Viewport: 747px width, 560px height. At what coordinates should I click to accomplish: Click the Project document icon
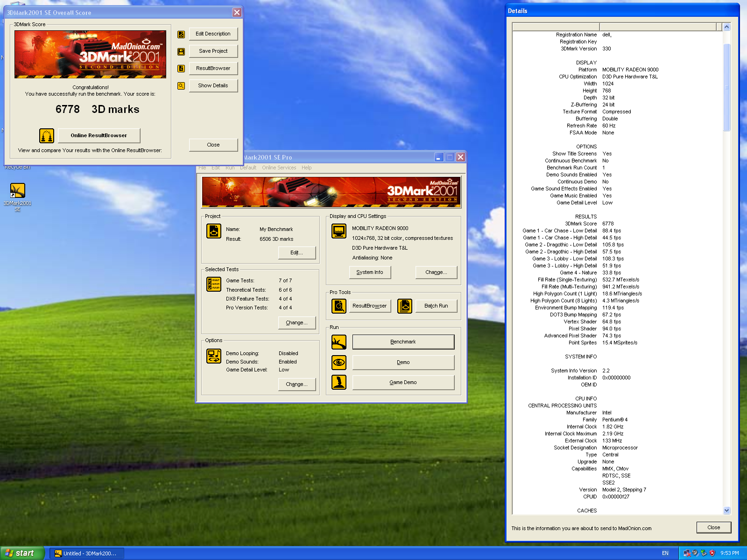pyautogui.click(x=214, y=231)
